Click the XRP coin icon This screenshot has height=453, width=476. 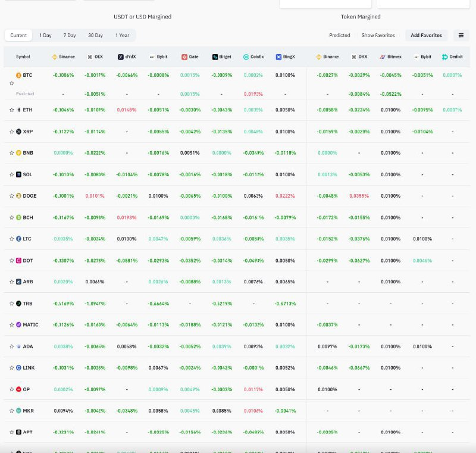coord(18,132)
